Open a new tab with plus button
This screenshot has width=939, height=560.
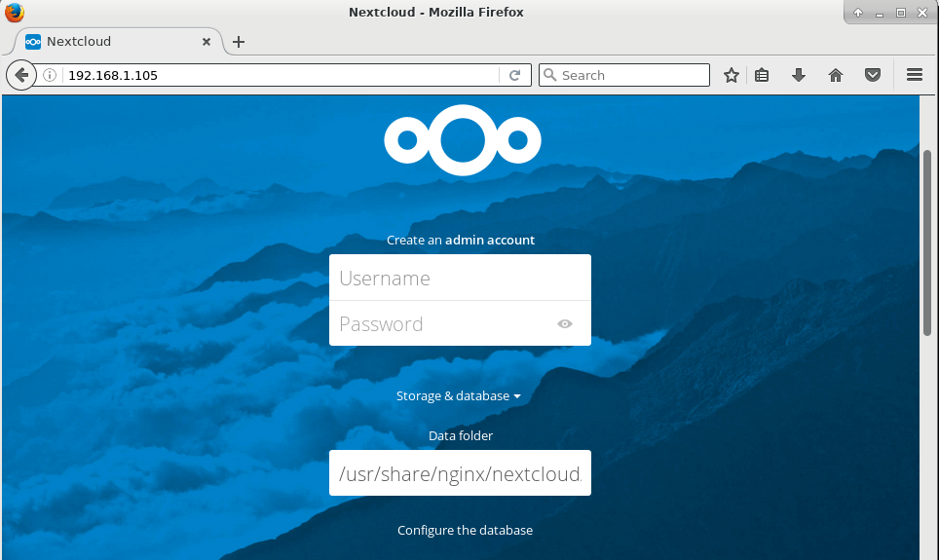(x=239, y=42)
